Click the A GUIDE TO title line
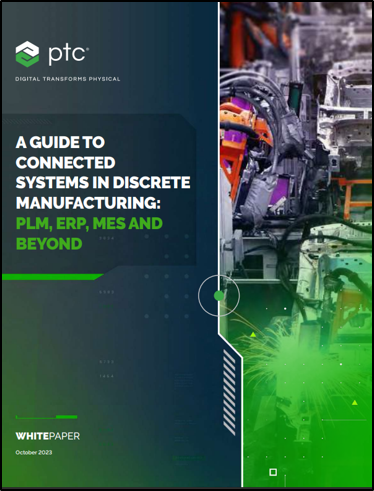374x491 pixels. tap(60, 142)
